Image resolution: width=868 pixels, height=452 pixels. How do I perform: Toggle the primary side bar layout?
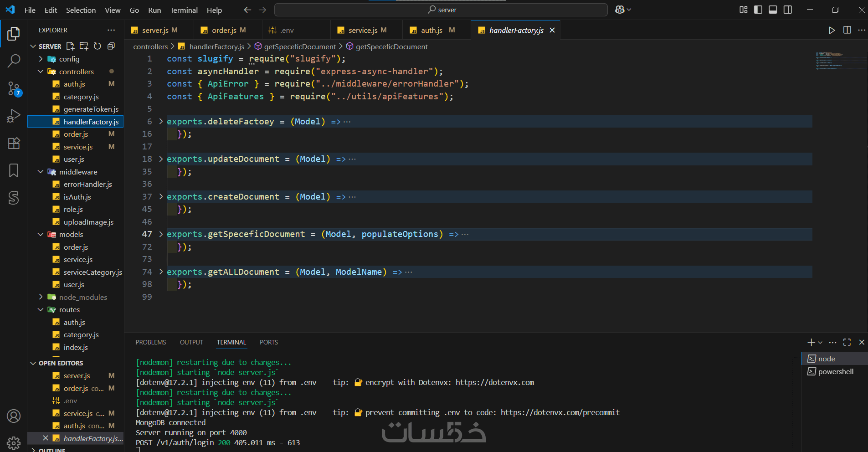tap(758, 10)
